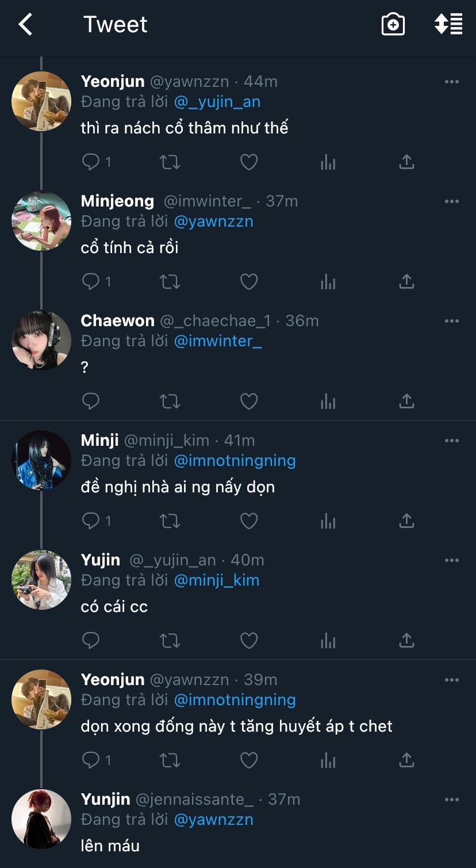476x868 pixels.
Task: Open reply box on Yeonjun's "thì ra nách" tweet
Action: click(91, 162)
